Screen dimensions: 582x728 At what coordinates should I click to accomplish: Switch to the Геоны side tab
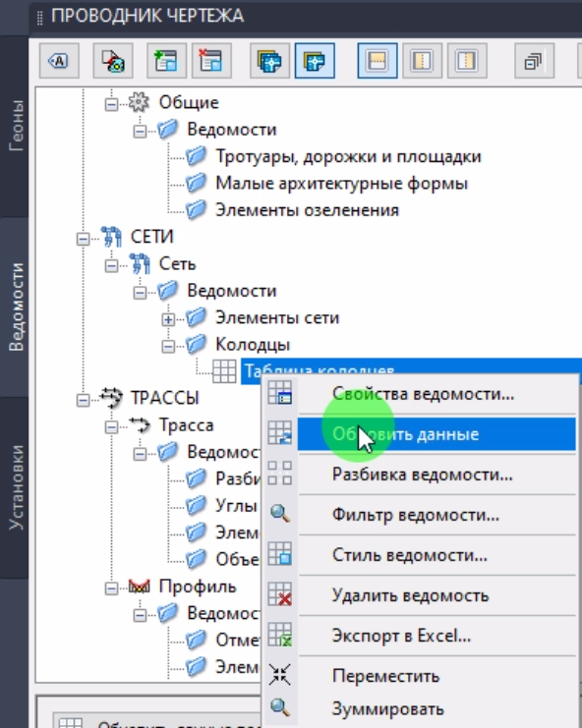pyautogui.click(x=16, y=126)
